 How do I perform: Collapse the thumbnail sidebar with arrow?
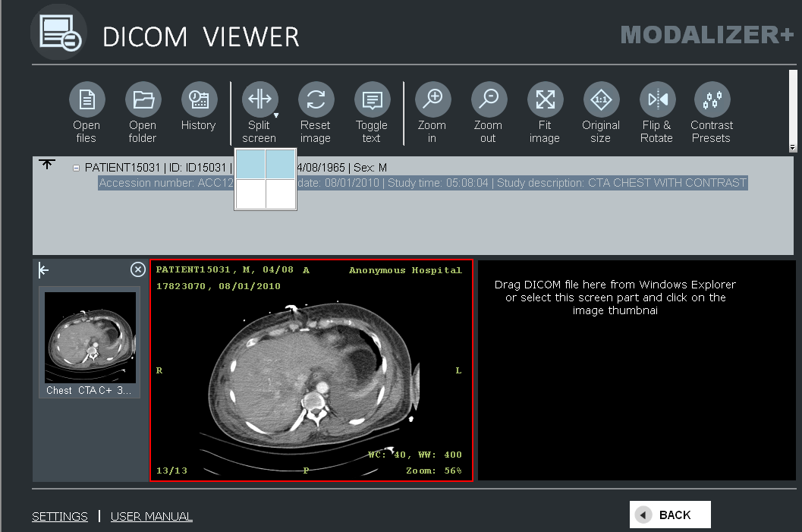[x=44, y=270]
